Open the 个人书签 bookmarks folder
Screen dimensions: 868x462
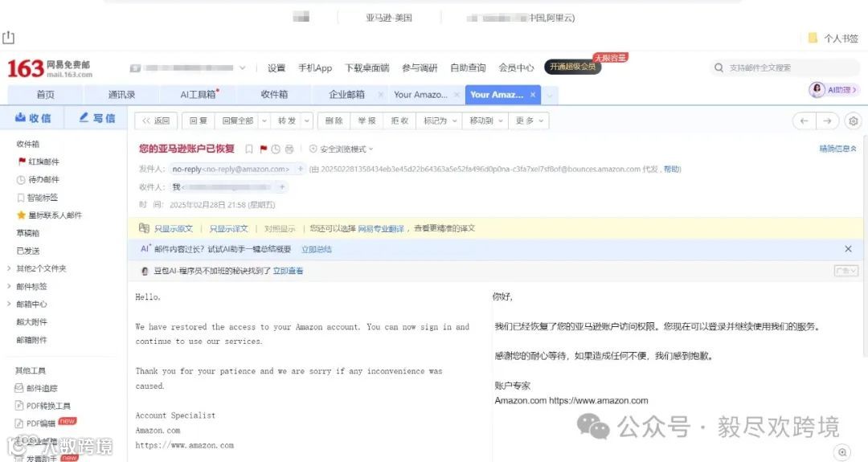point(833,39)
